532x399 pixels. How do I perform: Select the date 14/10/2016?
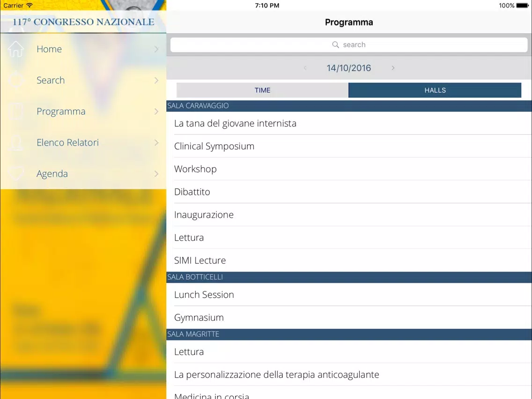[349, 68]
